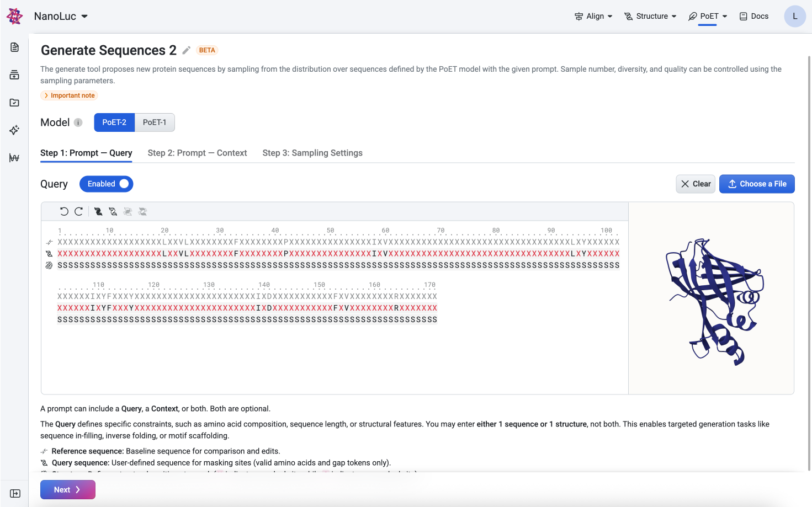Show Model info tooltip icon

78,122
